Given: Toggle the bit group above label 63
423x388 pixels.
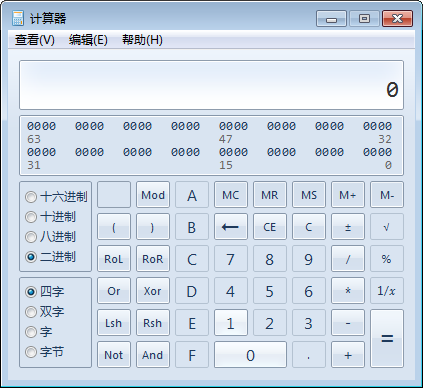Looking at the screenshot, I should click(41, 126).
